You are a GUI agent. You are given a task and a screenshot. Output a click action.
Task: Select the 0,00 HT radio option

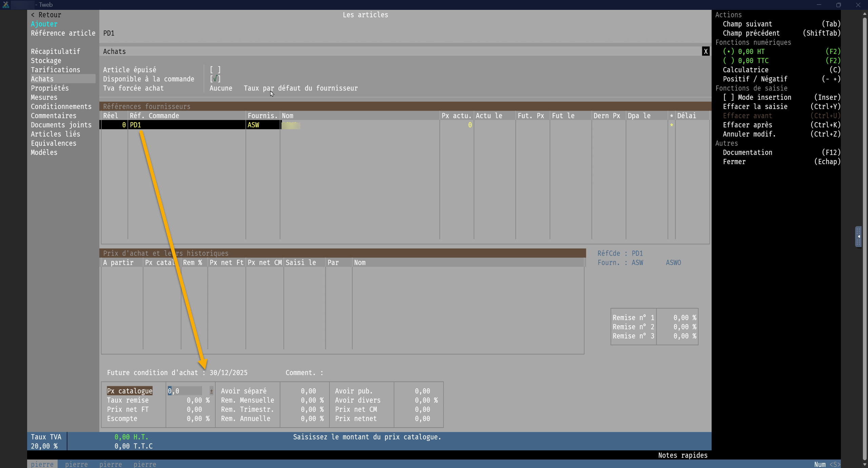click(744, 52)
